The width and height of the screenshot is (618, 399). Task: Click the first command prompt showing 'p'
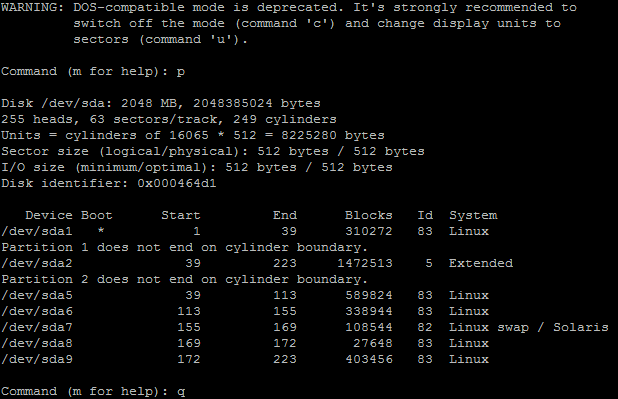point(93,71)
